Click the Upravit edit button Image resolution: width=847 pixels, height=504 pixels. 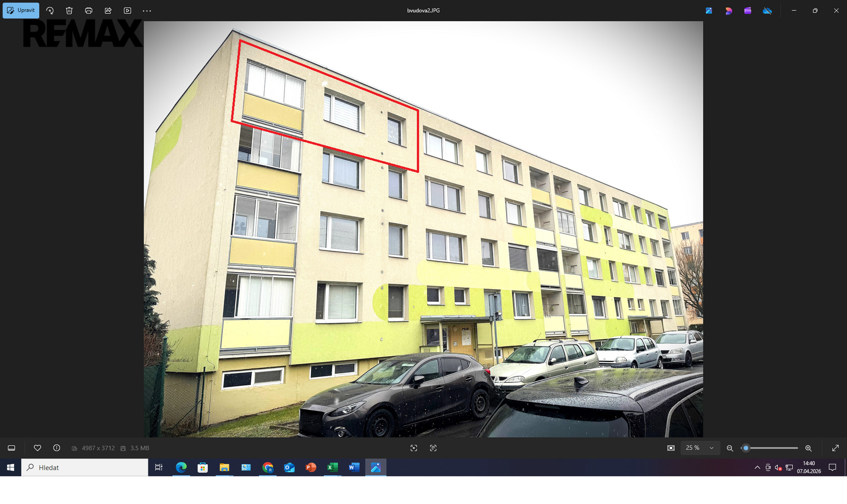pyautogui.click(x=21, y=11)
